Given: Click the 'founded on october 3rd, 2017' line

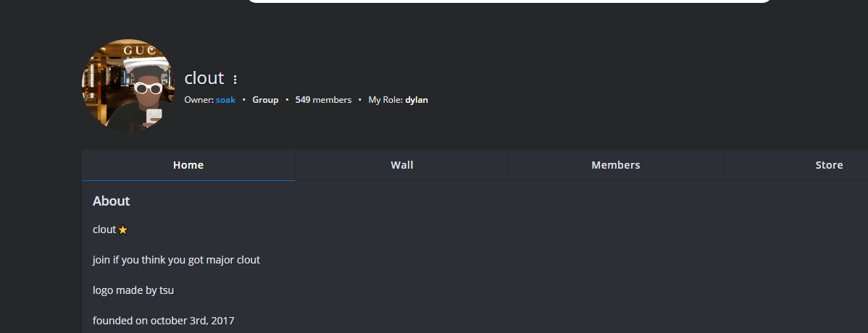Looking at the screenshot, I should click(x=164, y=320).
